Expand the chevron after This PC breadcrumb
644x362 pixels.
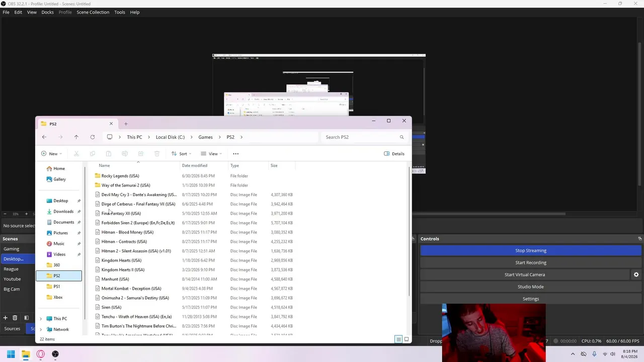click(148, 137)
